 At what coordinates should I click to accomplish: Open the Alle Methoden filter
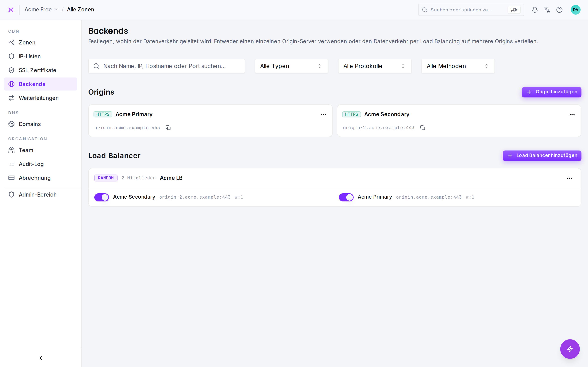(x=458, y=66)
